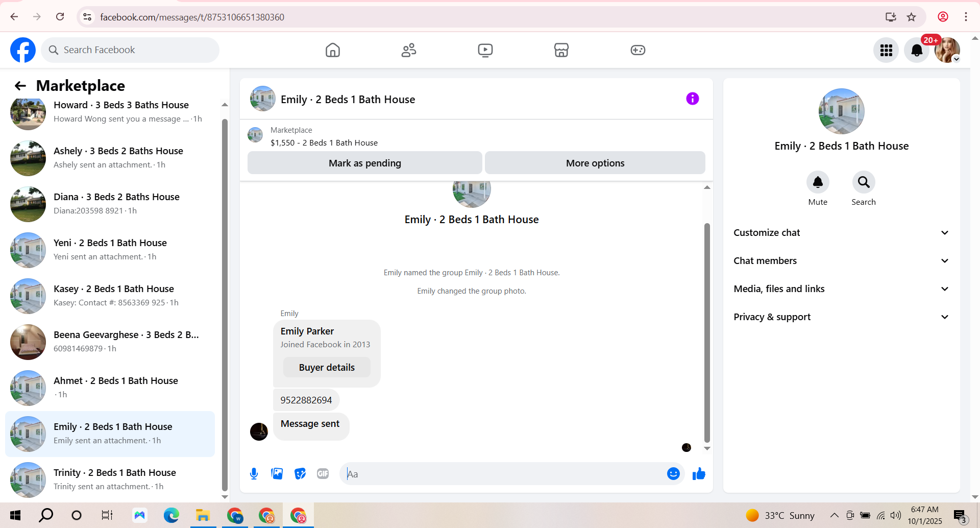Expand the Customize chat section
The height and width of the screenshot is (528, 980).
[841, 233]
